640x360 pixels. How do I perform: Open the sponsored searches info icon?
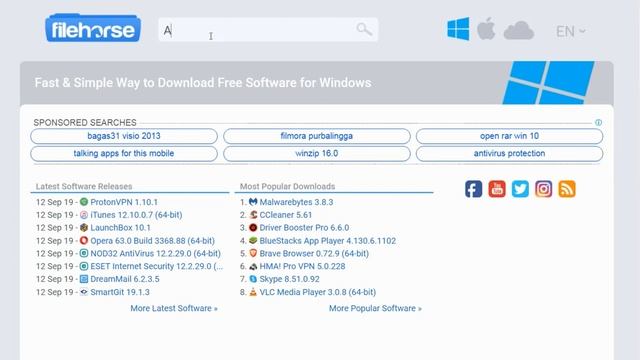tap(598, 122)
